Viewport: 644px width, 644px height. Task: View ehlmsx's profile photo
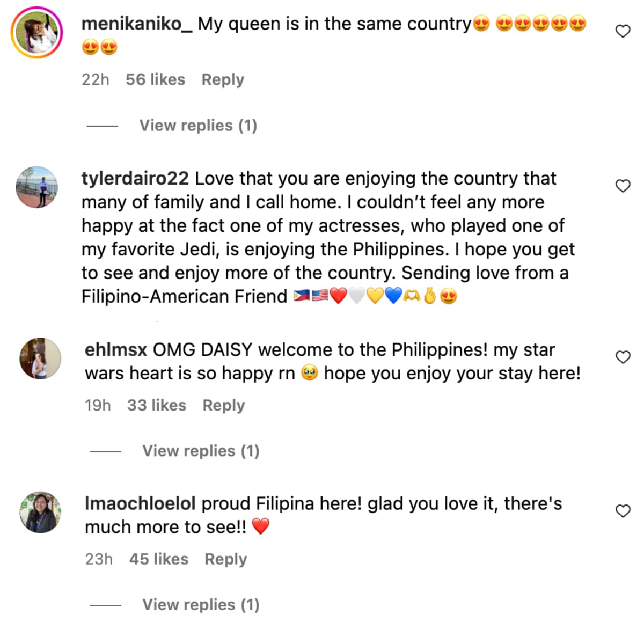click(x=40, y=358)
